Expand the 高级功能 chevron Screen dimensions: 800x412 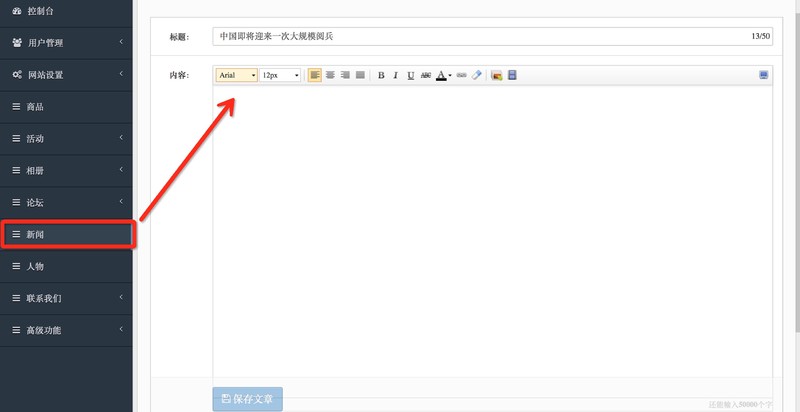pyautogui.click(x=121, y=329)
